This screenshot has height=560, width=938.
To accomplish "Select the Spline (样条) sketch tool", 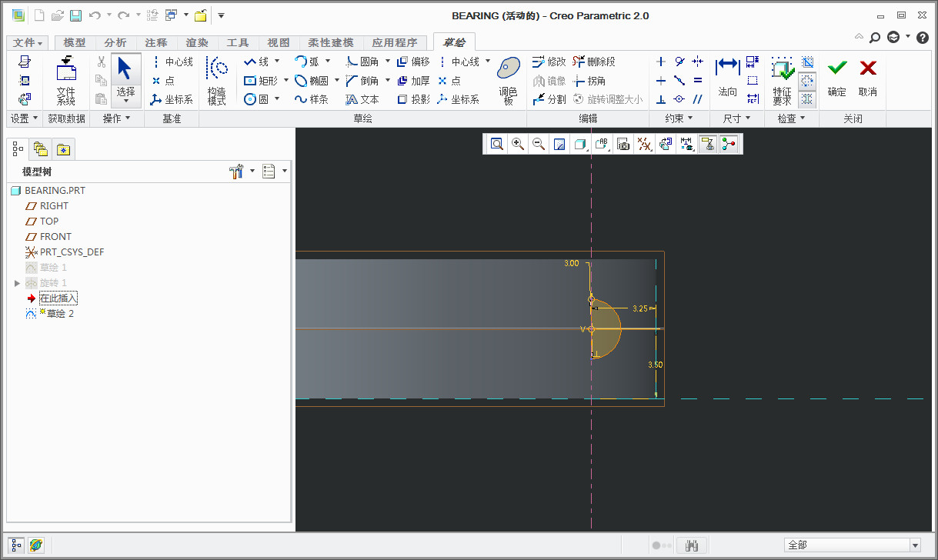I will coord(311,99).
